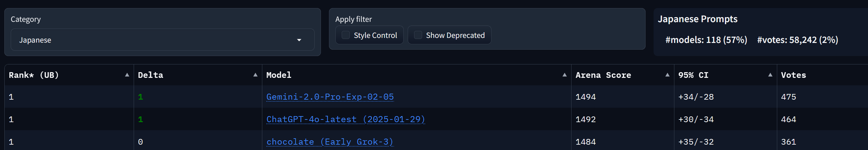Sort by Arena Score column arrow
Screen dimensions: 868x150
668,75
